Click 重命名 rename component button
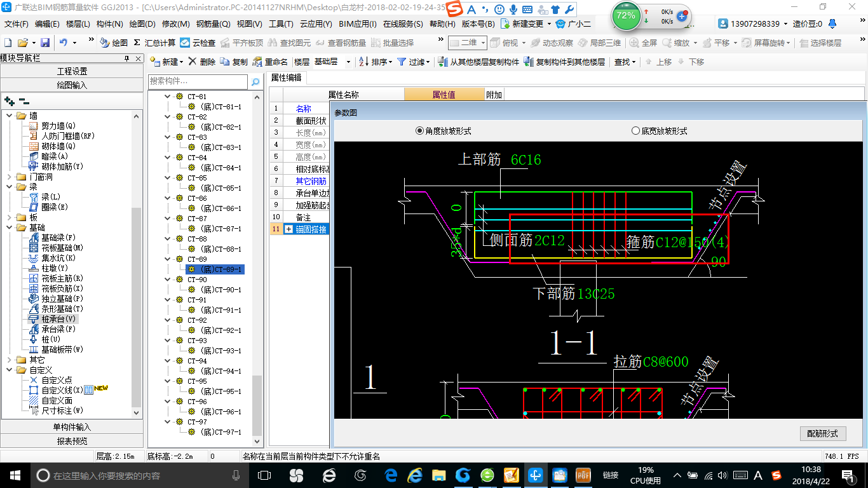The height and width of the screenshot is (488, 868). (x=270, y=62)
